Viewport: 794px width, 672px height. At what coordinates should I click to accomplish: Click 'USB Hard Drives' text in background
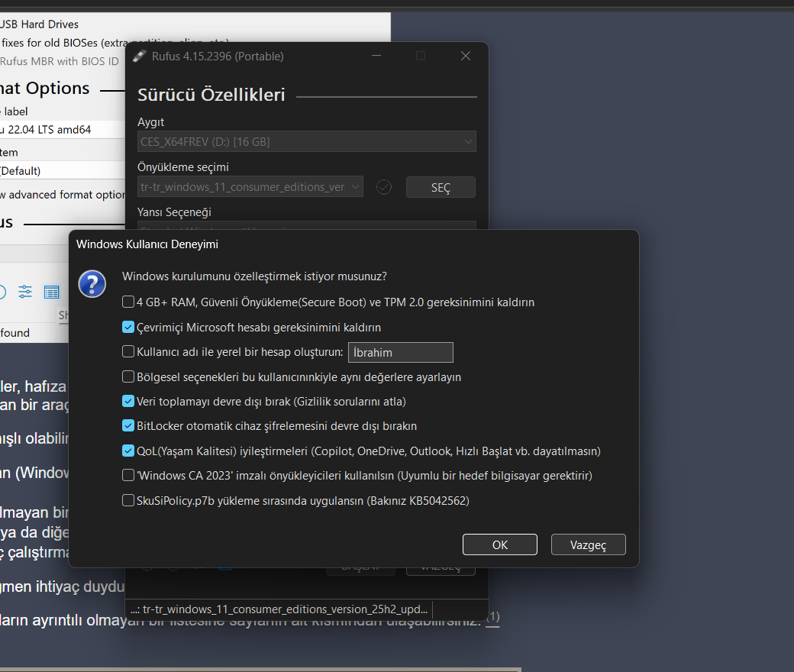40,24
